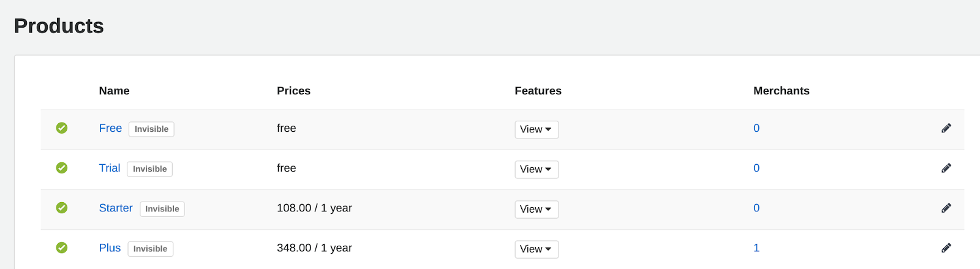Open the Plus product link

tap(110, 248)
